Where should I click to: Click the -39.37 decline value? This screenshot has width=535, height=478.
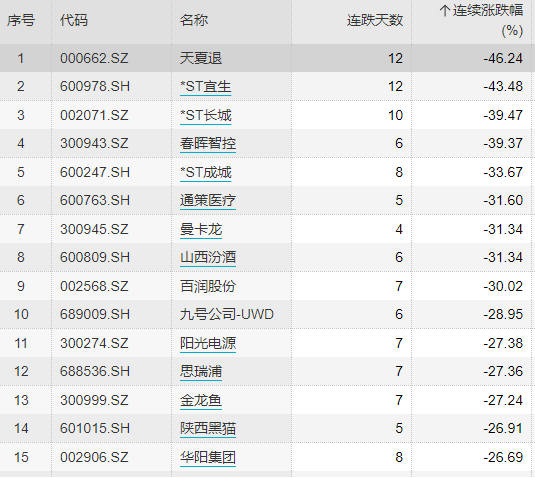[x=503, y=144]
